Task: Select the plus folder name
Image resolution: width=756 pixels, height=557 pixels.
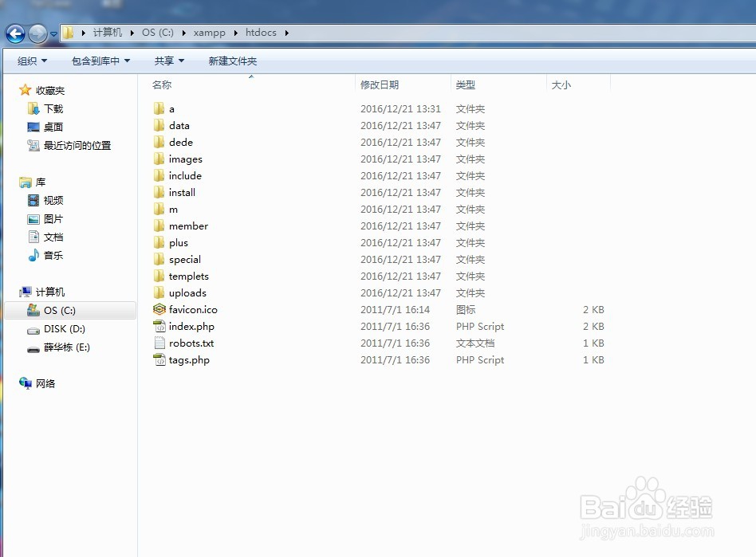Action: tap(179, 243)
